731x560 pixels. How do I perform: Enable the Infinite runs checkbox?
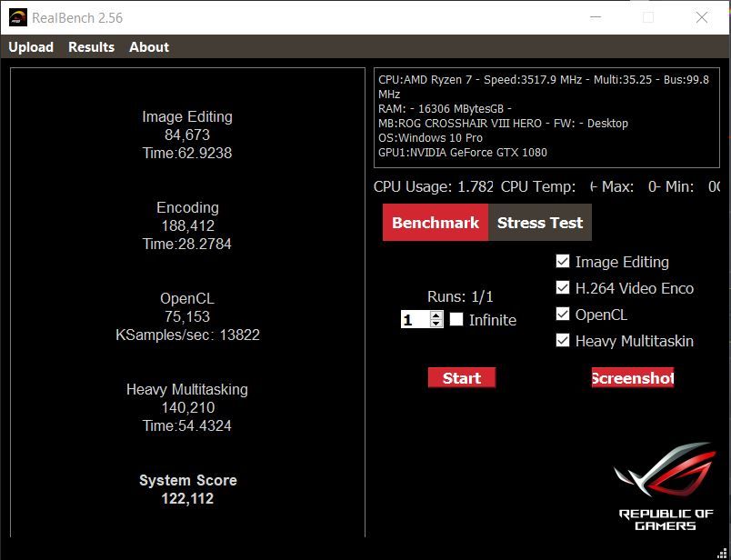[x=456, y=319]
